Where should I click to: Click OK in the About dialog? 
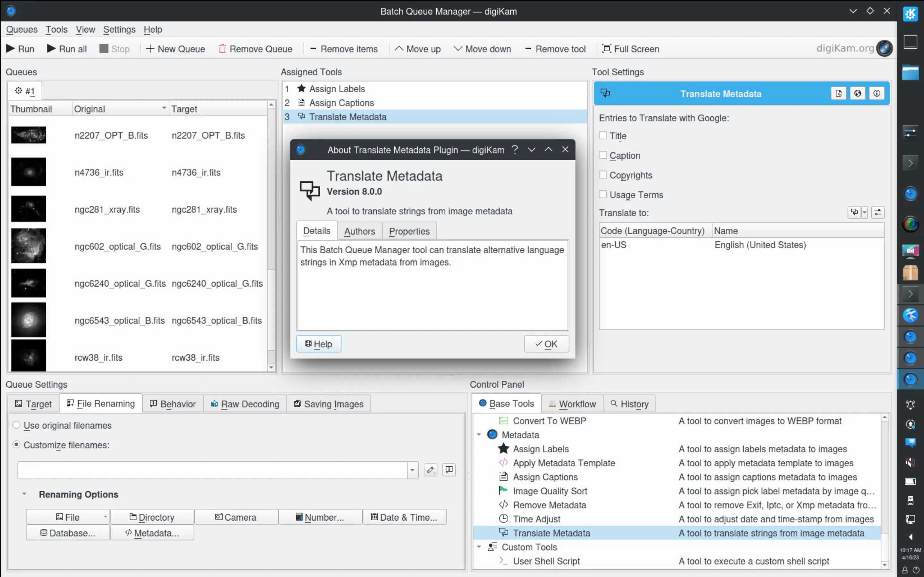pyautogui.click(x=546, y=343)
